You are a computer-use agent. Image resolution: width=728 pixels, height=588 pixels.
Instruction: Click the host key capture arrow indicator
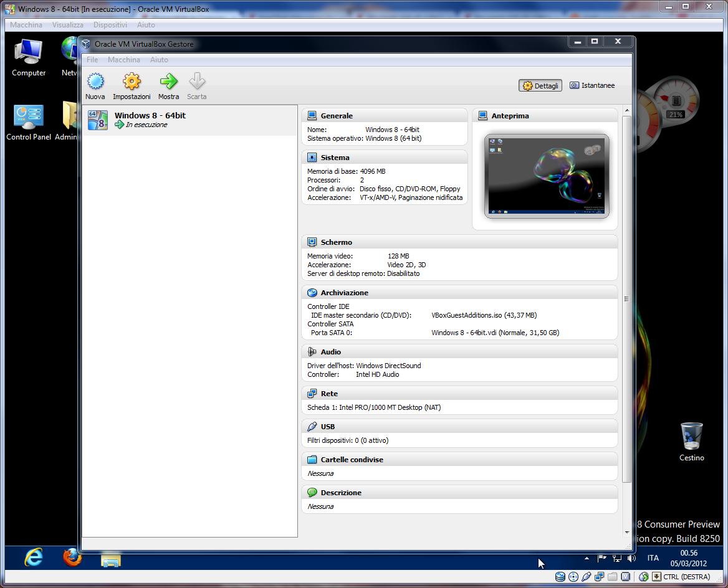tap(656, 577)
